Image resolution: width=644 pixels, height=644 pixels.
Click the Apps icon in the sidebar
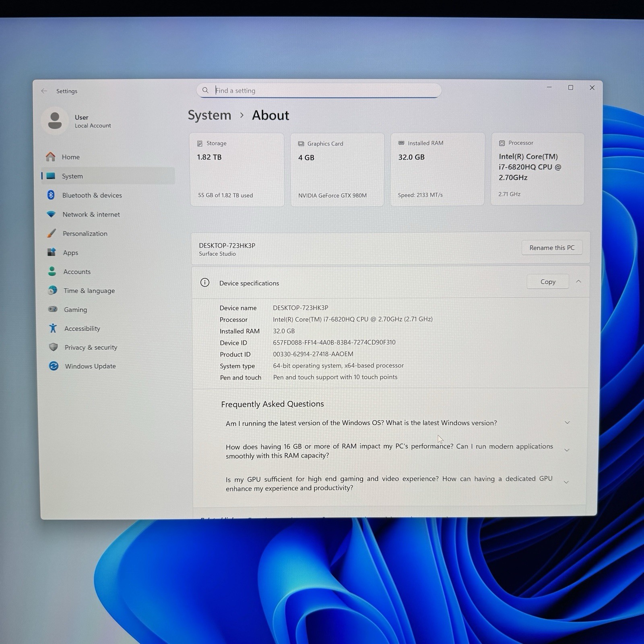[52, 252]
